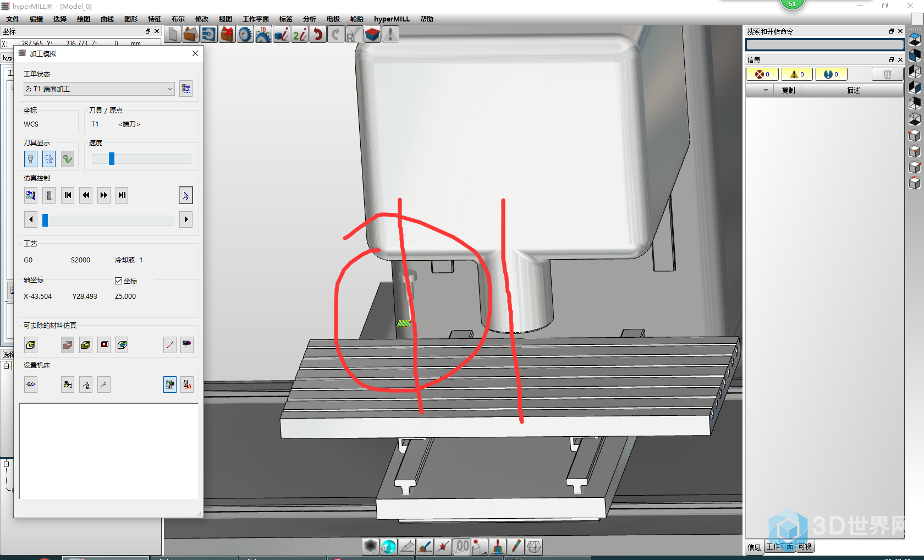
Task: Click the colored pencil icon
Action: [x=516, y=546]
